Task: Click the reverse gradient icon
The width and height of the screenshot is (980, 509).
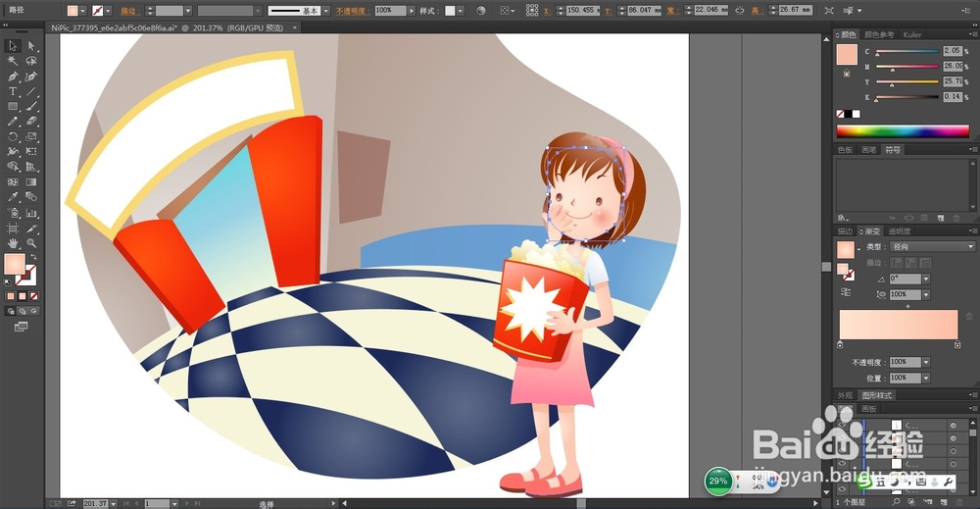Action: (x=847, y=292)
